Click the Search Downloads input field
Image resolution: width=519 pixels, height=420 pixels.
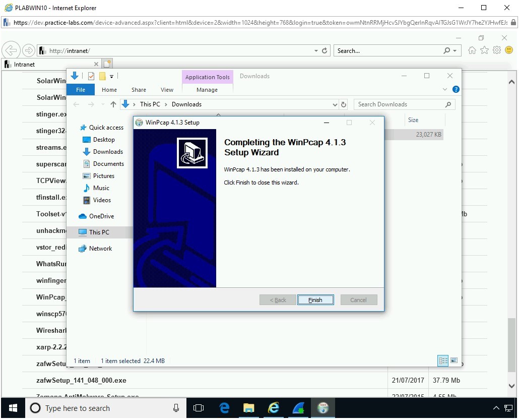pos(399,104)
